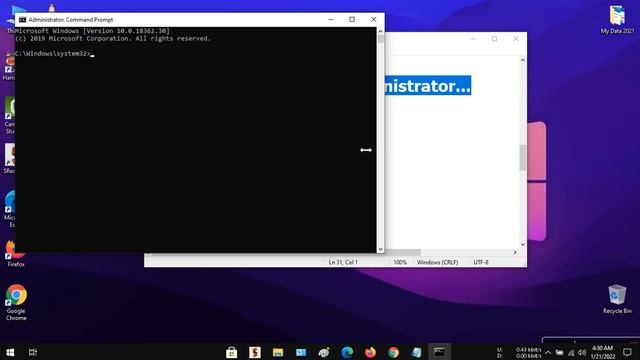The width and height of the screenshot is (640, 360).
Task: Launch Google Chrome from the taskbar
Action: [x=393, y=352]
